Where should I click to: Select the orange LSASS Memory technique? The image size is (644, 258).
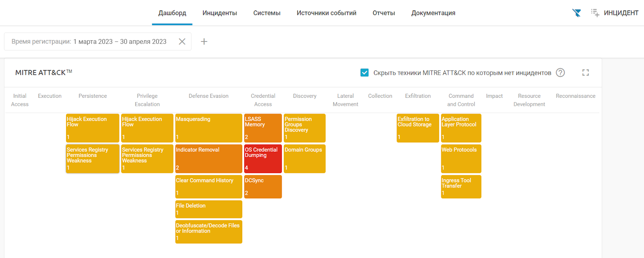[263, 128]
